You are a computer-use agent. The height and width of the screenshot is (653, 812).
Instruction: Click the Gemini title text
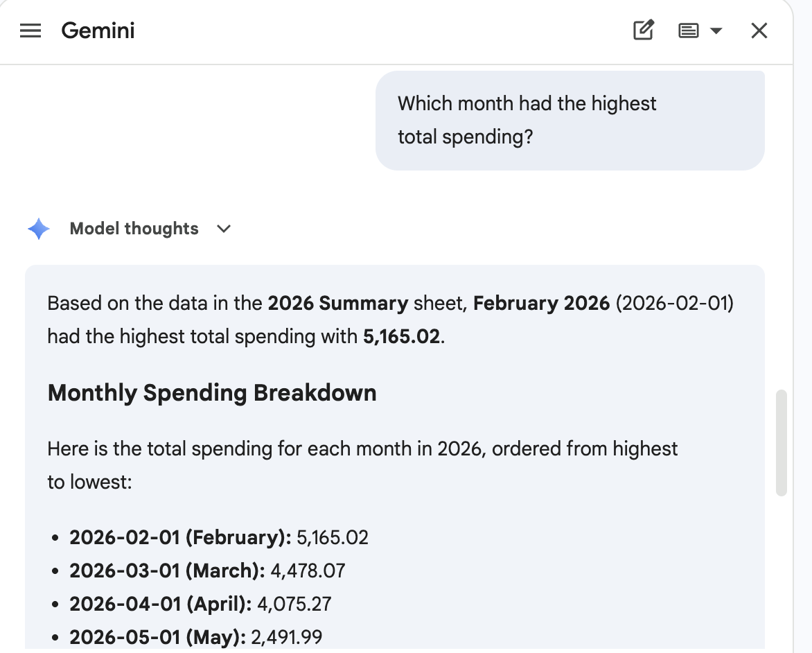point(98,31)
